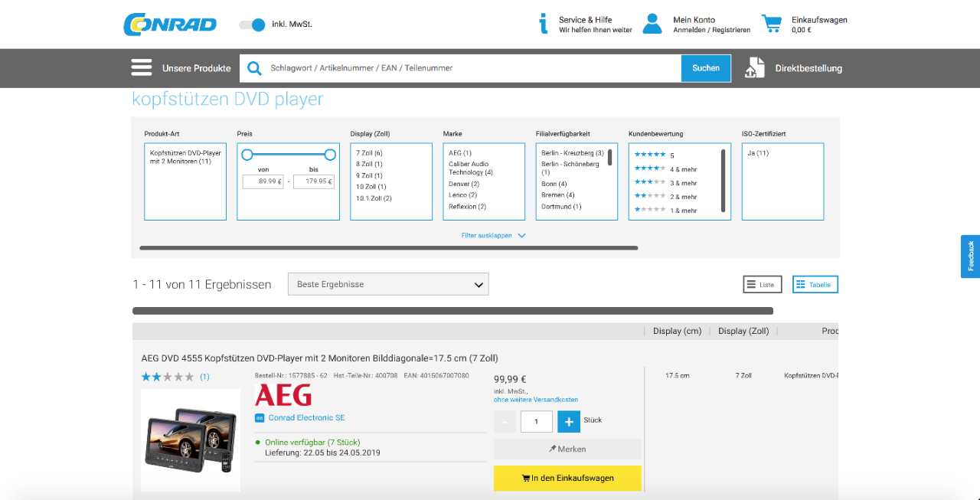
Task: Filter by 7 Zoll (6) display
Action: click(369, 153)
